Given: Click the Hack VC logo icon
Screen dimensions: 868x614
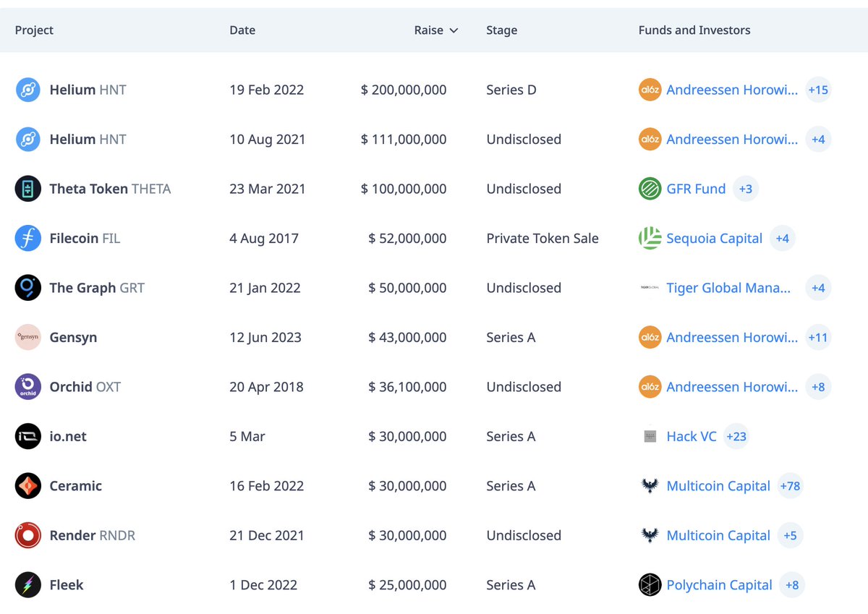Looking at the screenshot, I should pyautogui.click(x=650, y=437).
